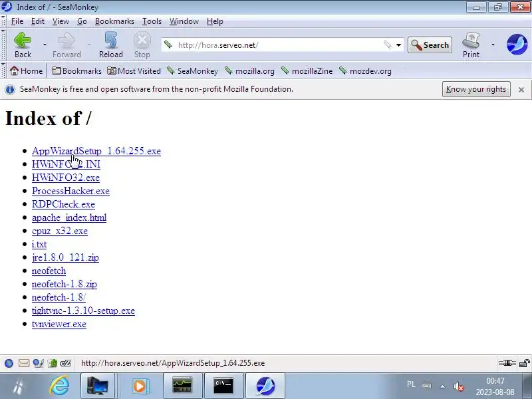Image resolution: width=532 pixels, height=399 pixels.
Task: Open the View menu
Action: coord(61,21)
